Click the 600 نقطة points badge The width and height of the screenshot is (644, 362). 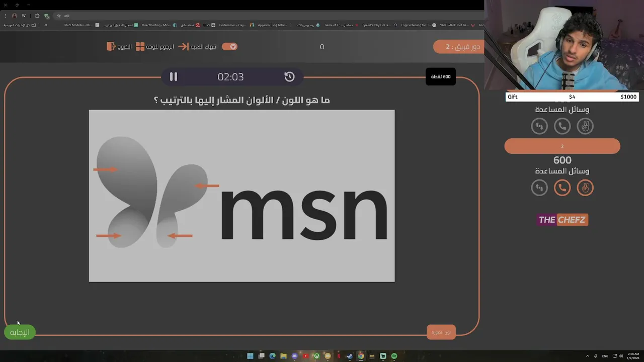click(x=441, y=76)
